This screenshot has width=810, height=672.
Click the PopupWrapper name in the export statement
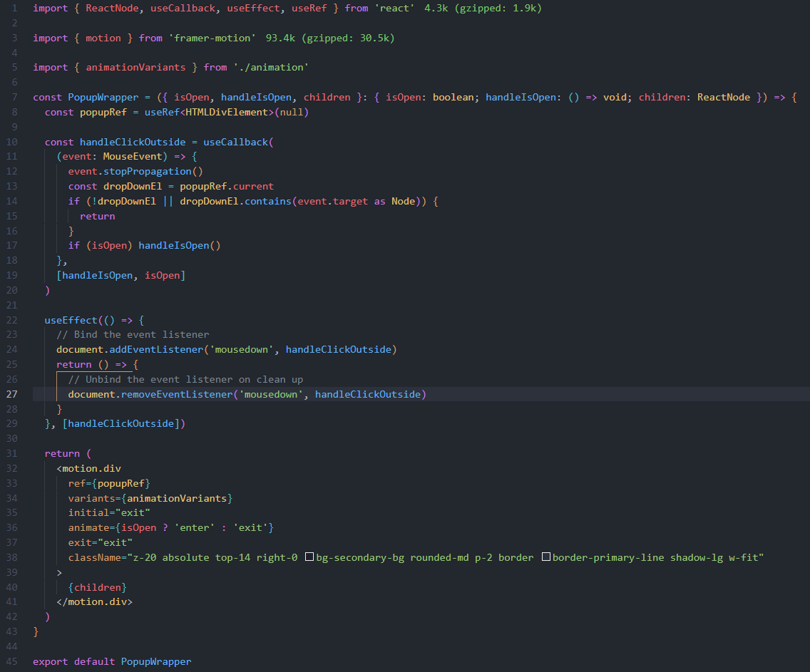pos(155,661)
